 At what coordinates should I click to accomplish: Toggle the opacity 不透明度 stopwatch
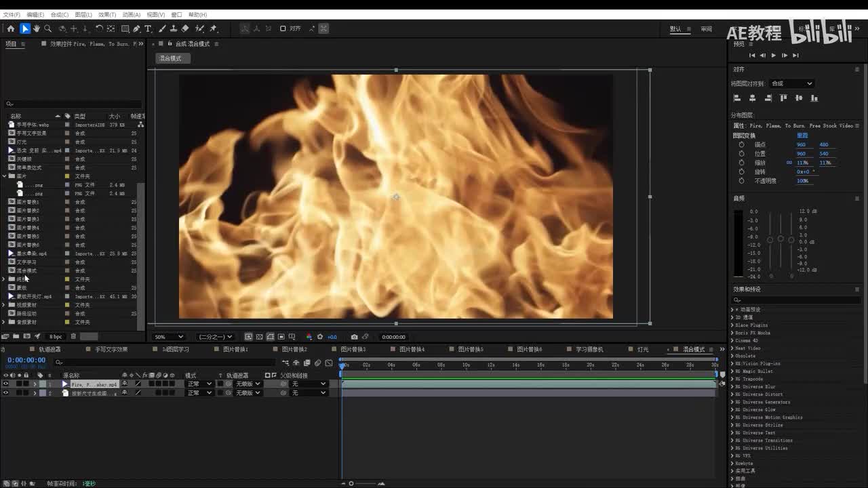tap(741, 181)
